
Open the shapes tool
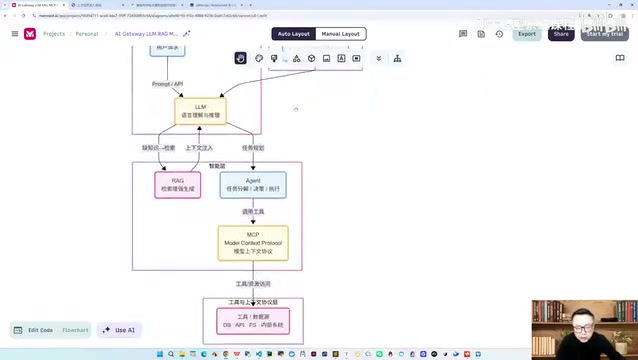tap(297, 58)
